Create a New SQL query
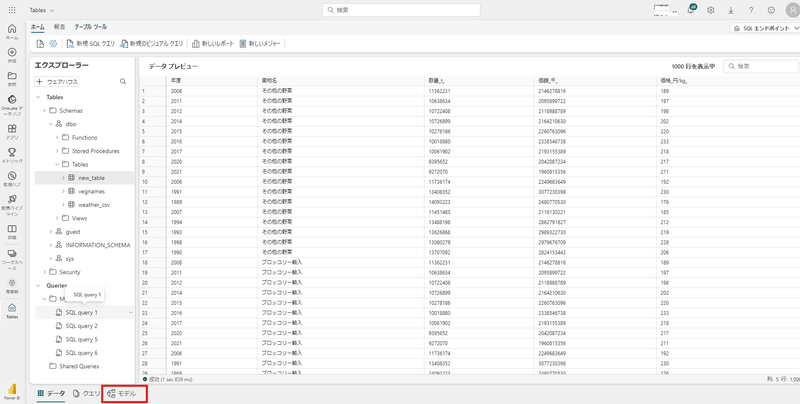The height and width of the screenshot is (404, 800). (91, 44)
